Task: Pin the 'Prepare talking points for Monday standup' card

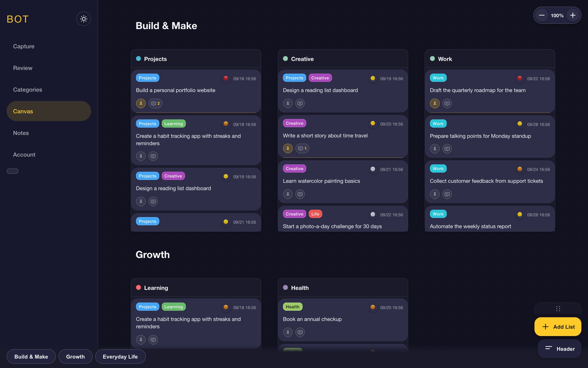Action: 435,149
